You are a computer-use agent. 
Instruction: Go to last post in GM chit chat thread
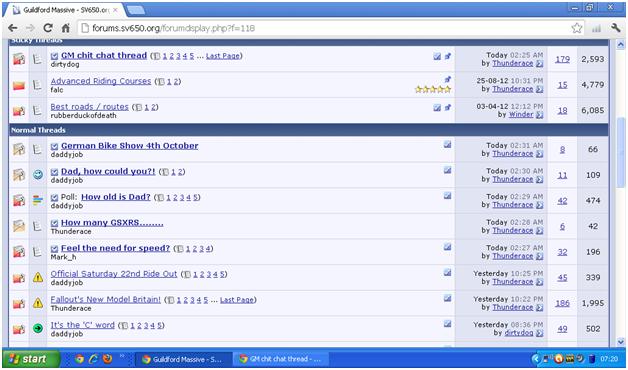[539, 64]
